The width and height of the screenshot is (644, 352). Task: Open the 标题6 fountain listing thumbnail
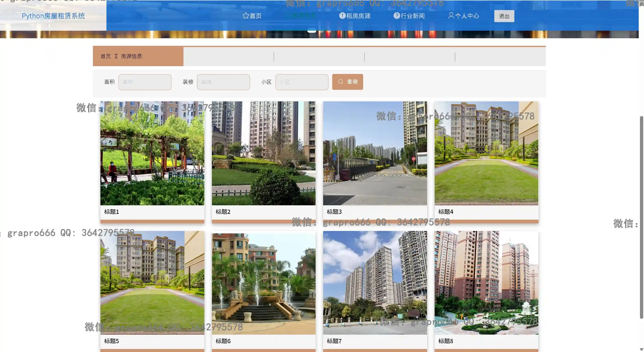click(x=263, y=283)
